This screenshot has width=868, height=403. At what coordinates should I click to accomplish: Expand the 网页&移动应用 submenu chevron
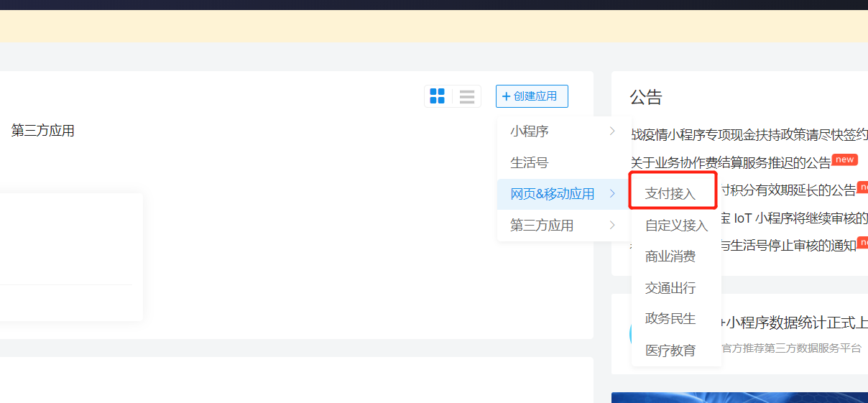pyautogui.click(x=612, y=193)
